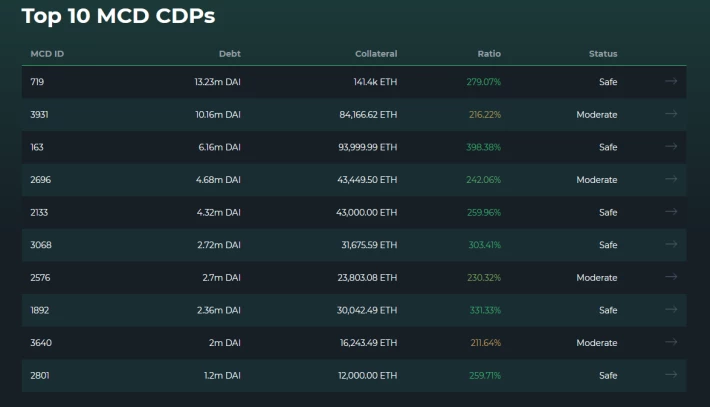Click the 230.32% ratio value
The image size is (710, 407).
(x=484, y=278)
